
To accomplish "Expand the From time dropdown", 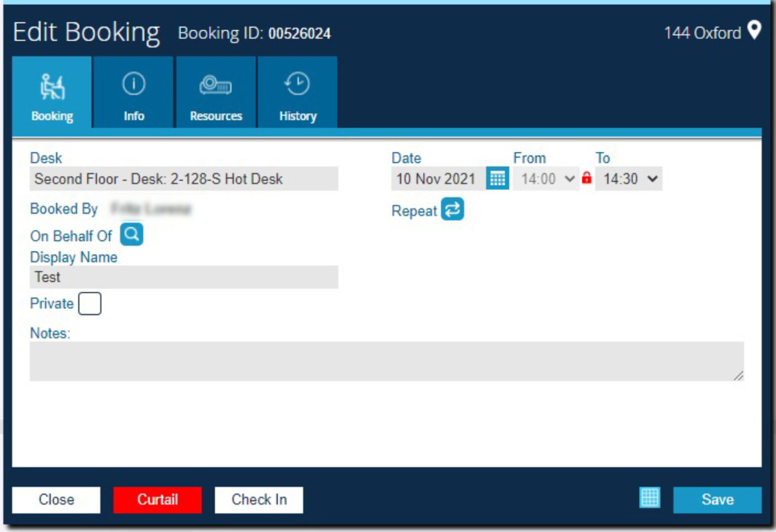I will [x=546, y=179].
